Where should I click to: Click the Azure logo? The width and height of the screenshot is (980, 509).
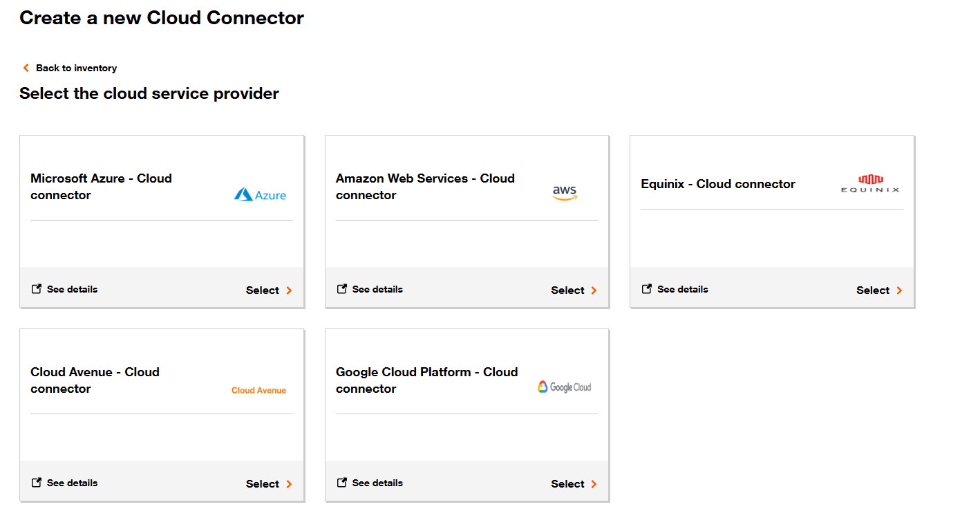coord(260,195)
